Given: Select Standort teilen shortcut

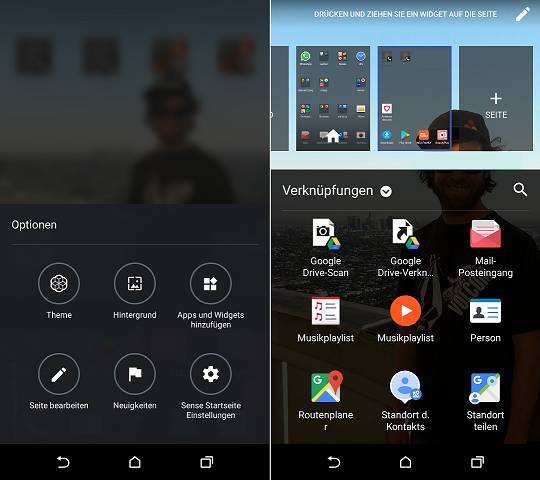Looking at the screenshot, I should pos(485,401).
